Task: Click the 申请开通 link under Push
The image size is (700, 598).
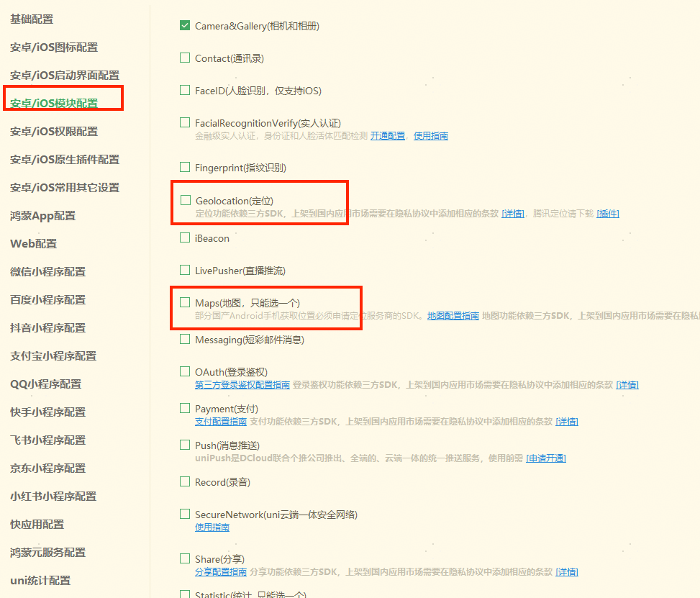Action: click(x=546, y=458)
